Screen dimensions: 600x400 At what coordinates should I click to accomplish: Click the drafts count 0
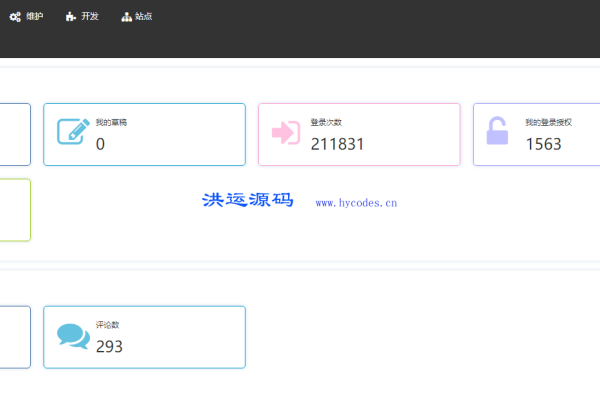(x=100, y=144)
